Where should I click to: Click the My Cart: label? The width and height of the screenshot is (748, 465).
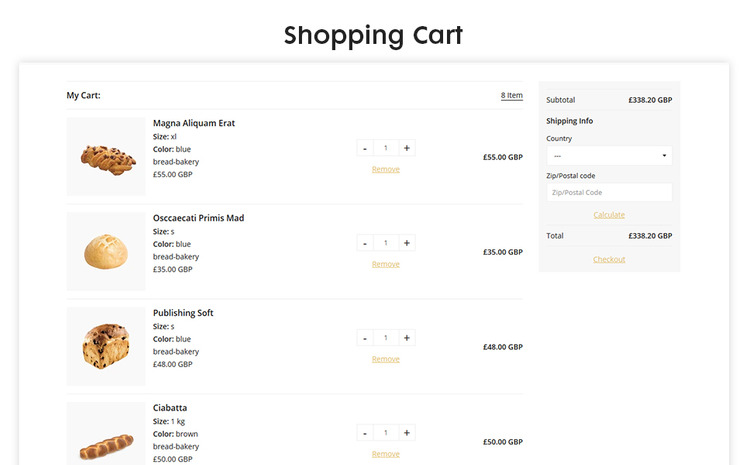pos(83,95)
